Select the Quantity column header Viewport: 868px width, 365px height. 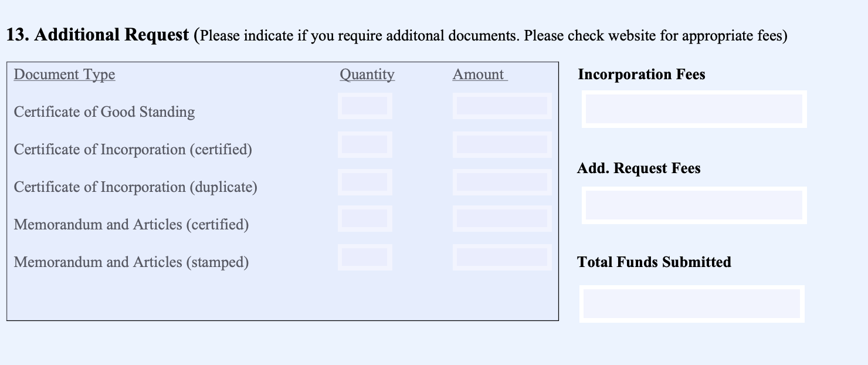(x=367, y=74)
